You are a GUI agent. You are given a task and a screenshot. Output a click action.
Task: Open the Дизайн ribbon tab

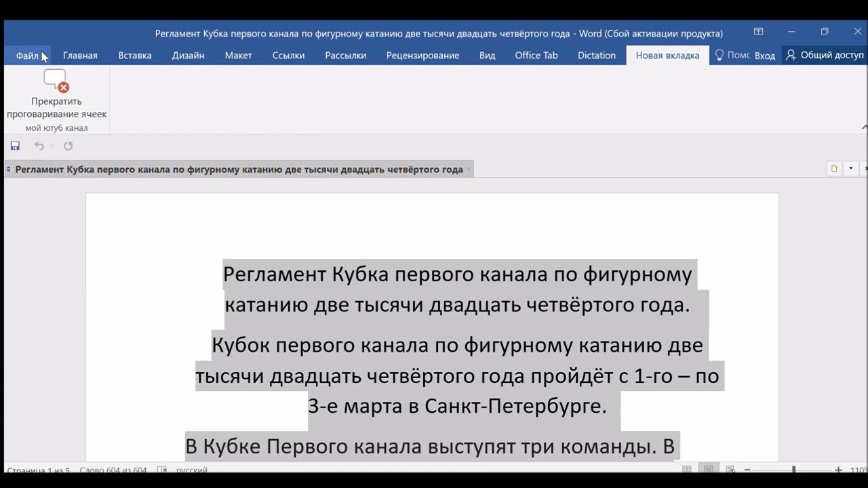click(188, 56)
